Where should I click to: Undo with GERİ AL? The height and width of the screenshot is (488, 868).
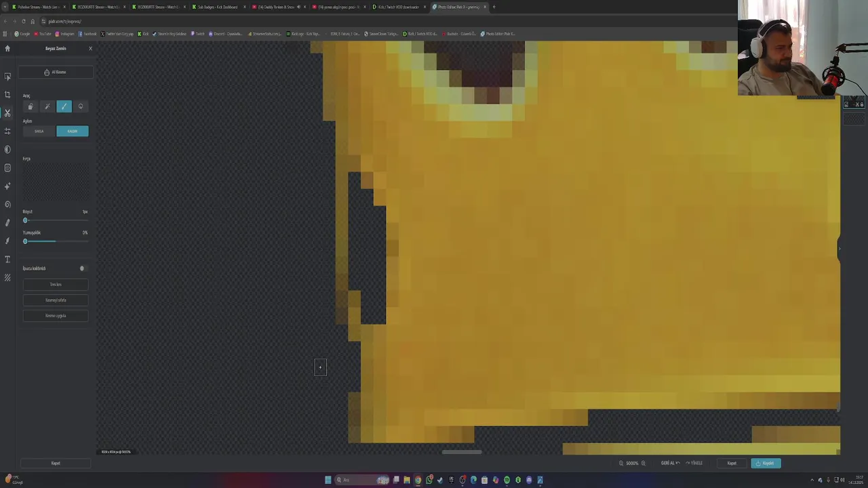click(670, 464)
